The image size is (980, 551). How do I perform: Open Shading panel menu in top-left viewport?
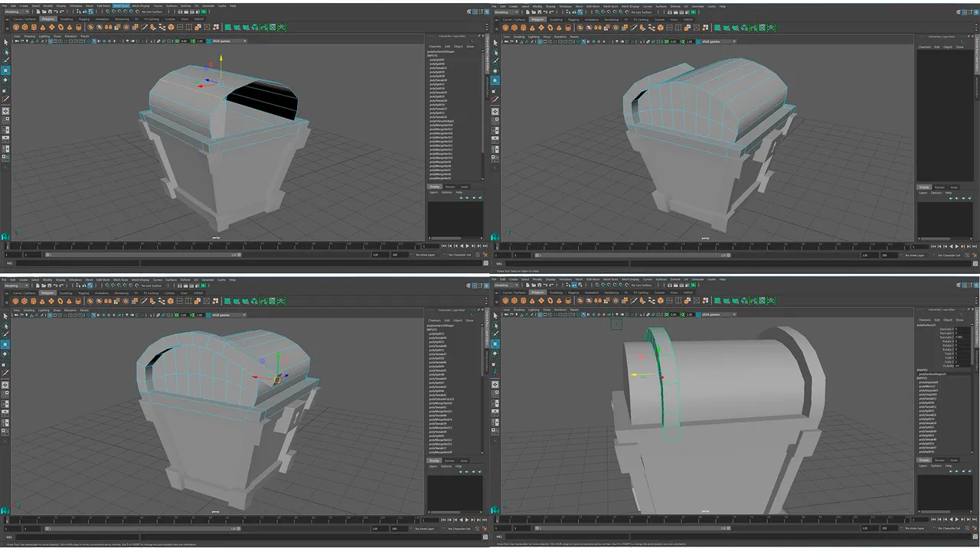point(30,36)
